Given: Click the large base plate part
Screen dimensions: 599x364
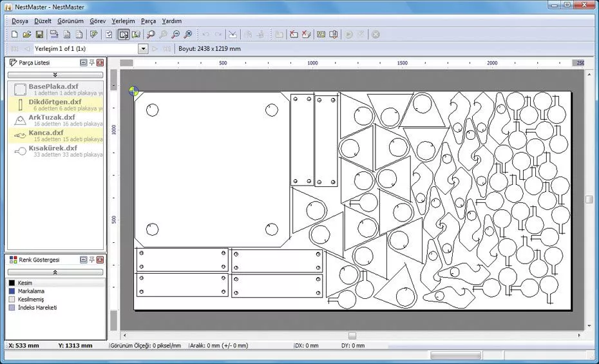Looking at the screenshot, I should [x=212, y=169].
